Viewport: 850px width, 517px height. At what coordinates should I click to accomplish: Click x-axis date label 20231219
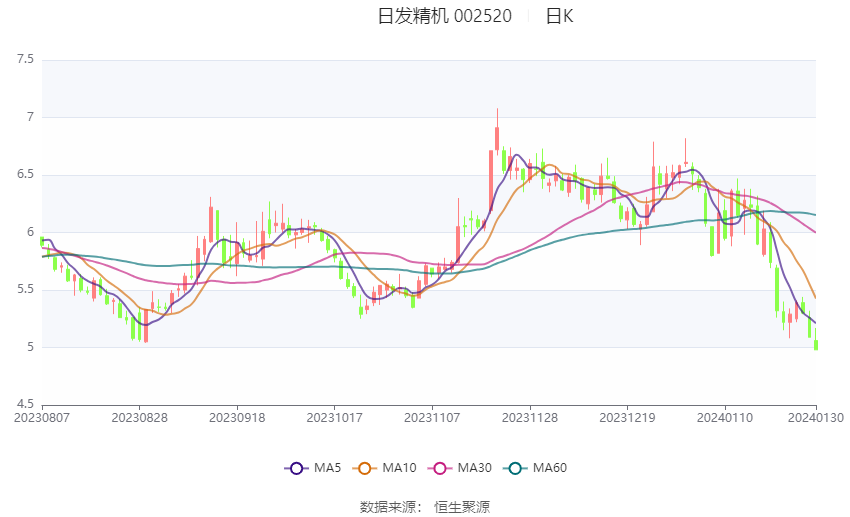[627, 418]
